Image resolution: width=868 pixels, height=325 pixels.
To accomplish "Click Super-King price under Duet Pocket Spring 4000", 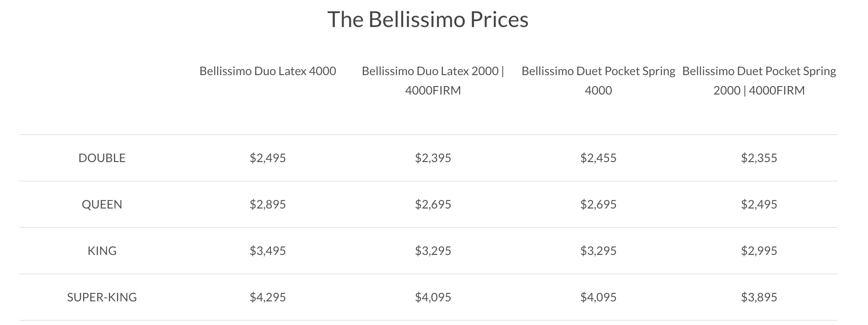I will (598, 297).
